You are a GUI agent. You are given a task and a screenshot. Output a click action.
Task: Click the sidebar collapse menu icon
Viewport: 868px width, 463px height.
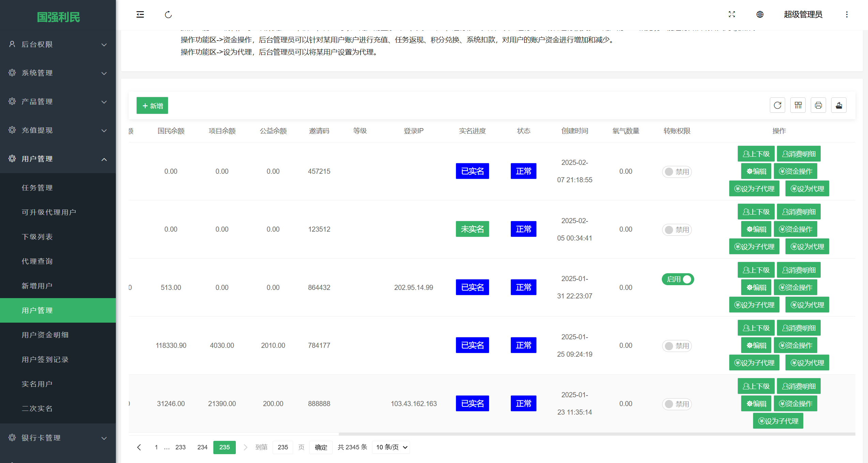(x=140, y=14)
